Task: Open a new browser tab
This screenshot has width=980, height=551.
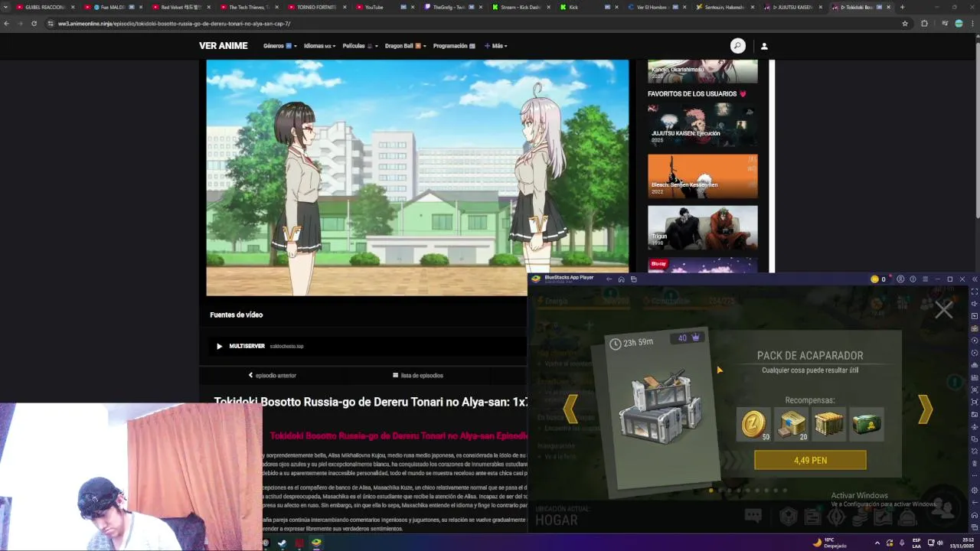Action: click(x=902, y=7)
